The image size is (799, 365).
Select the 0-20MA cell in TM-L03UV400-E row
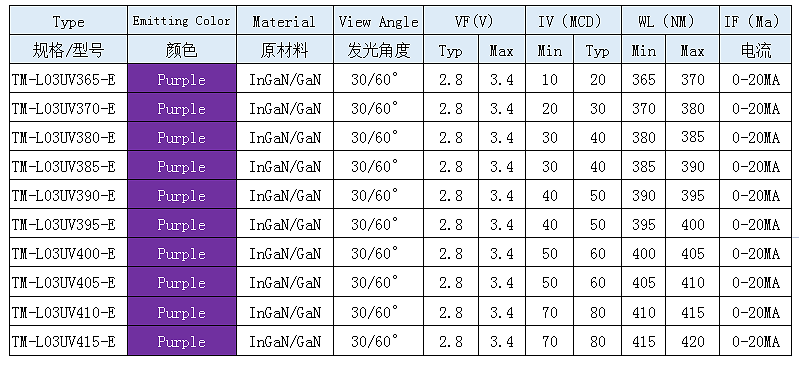pyautogui.click(x=756, y=253)
